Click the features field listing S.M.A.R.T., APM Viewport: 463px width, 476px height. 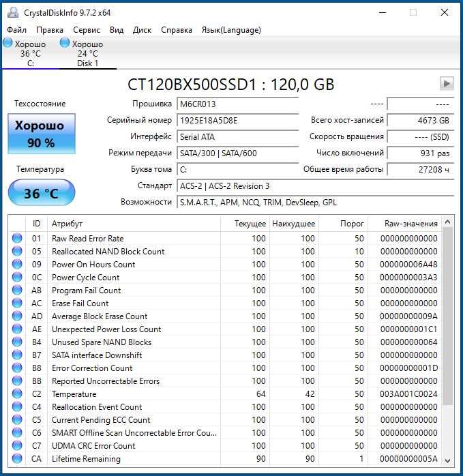(316, 203)
